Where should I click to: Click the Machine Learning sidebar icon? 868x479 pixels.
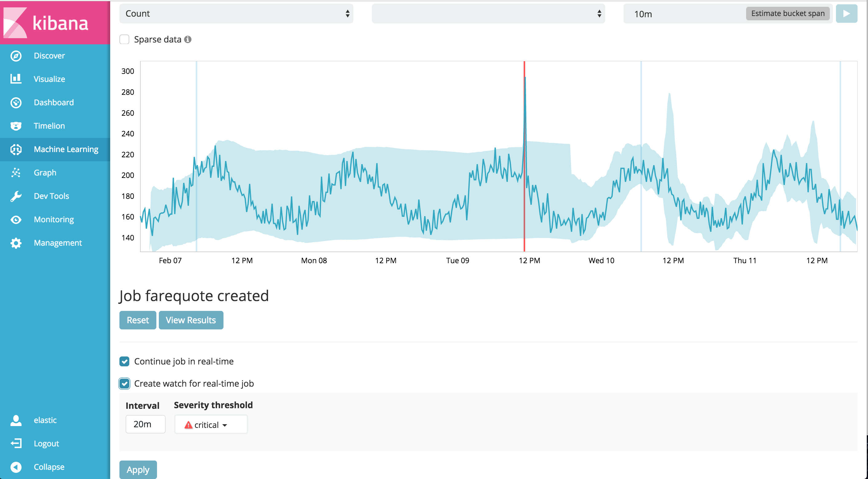point(16,149)
